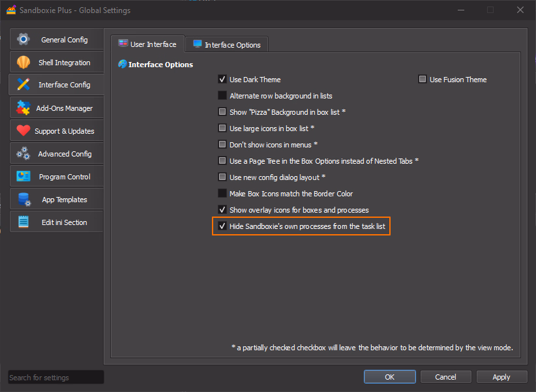Enable the Use Fusion Theme checkbox
Viewport: 536px width, 392px height.
[423, 80]
